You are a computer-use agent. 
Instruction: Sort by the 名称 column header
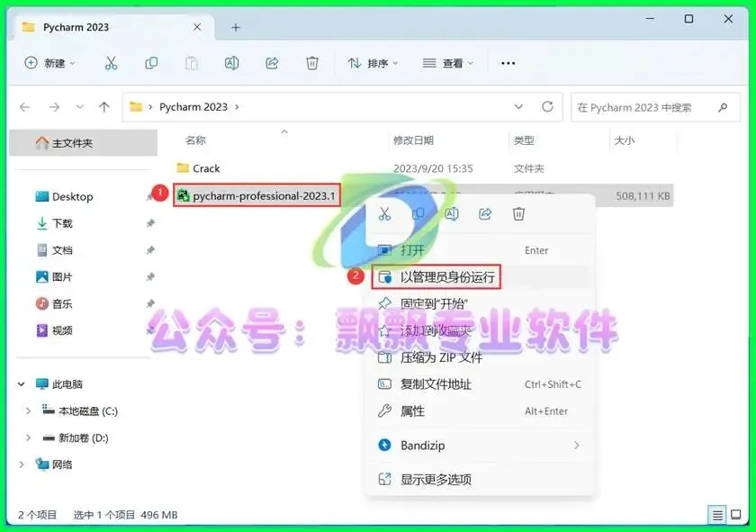coord(196,140)
